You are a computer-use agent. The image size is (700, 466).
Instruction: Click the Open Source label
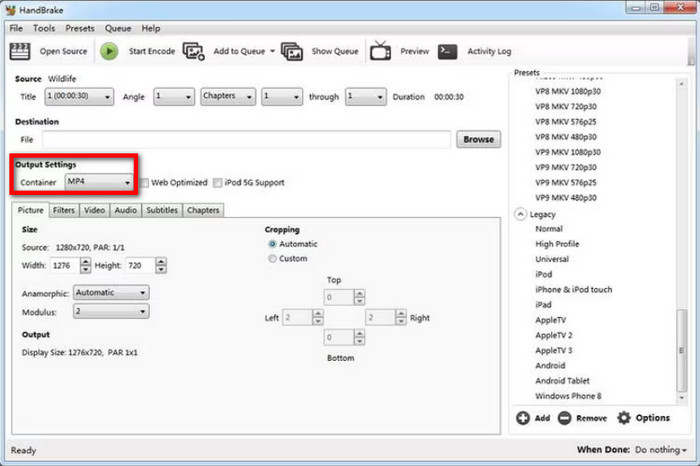63,51
